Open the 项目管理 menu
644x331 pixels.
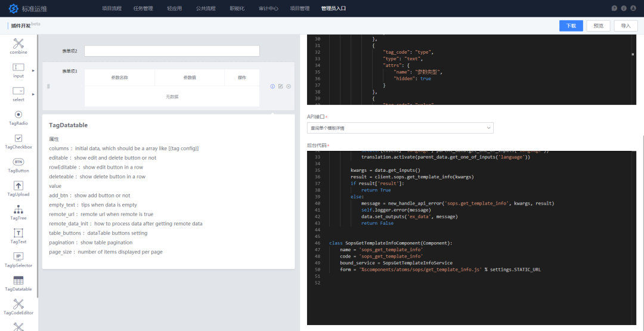[x=300, y=8]
